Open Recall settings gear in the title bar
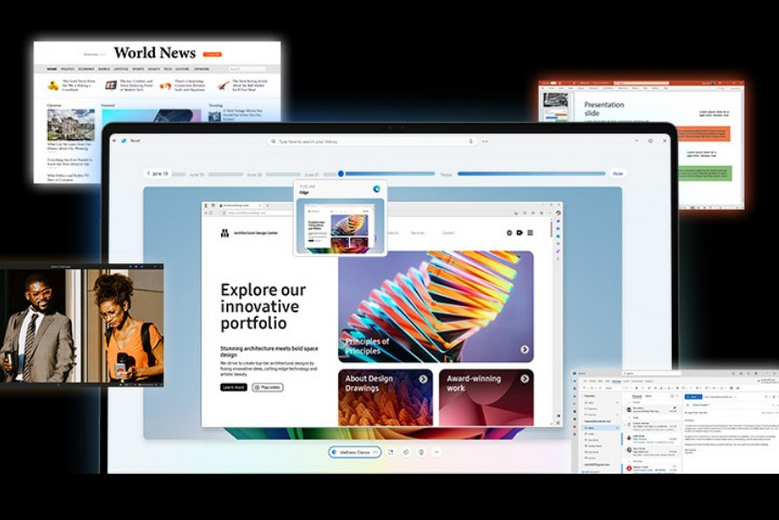This screenshot has height=520, width=779. pyautogui.click(x=650, y=141)
